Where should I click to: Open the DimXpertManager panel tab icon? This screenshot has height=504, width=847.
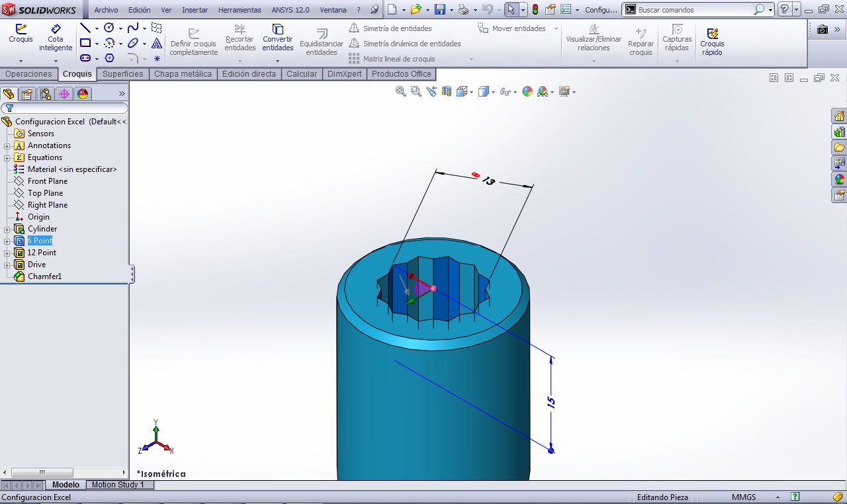tap(64, 94)
